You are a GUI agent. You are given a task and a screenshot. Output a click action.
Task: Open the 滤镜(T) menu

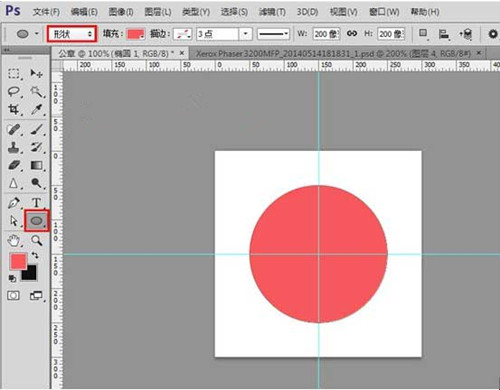pos(272,12)
